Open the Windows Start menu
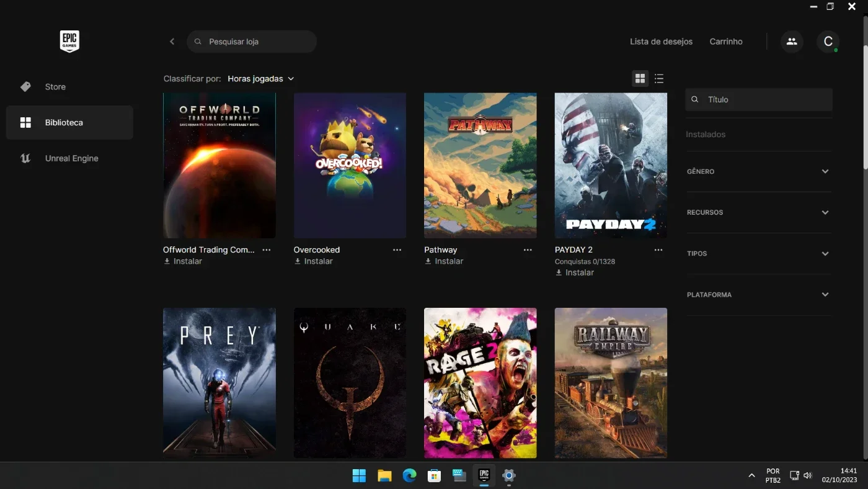 point(359,475)
